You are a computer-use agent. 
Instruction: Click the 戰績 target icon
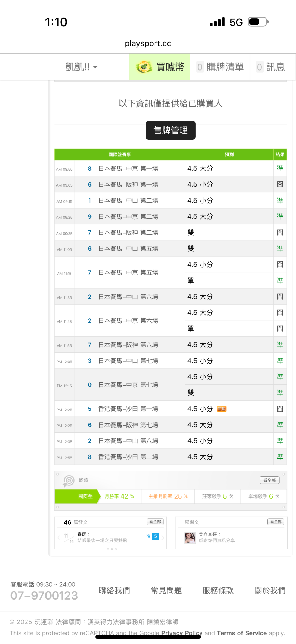(x=69, y=481)
